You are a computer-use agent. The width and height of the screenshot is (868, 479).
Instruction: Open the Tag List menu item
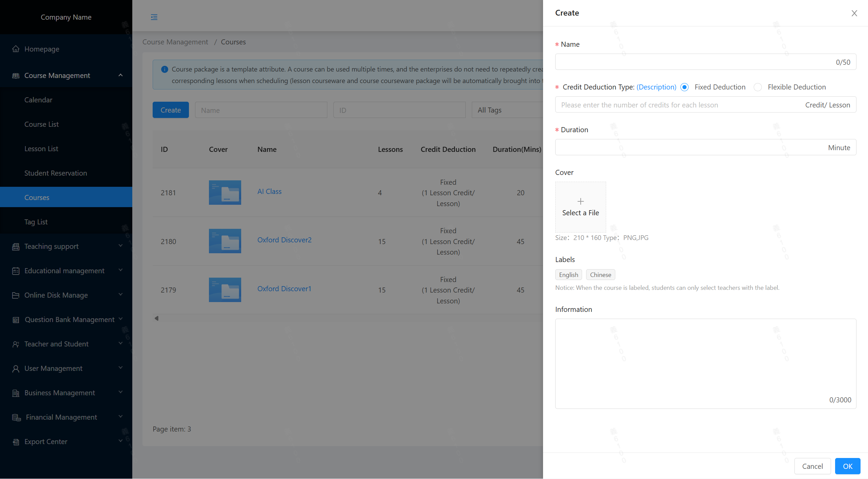[36, 222]
